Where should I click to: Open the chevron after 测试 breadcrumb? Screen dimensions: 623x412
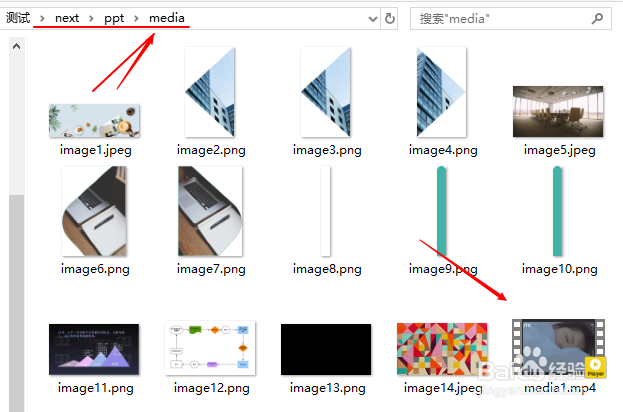[42, 18]
